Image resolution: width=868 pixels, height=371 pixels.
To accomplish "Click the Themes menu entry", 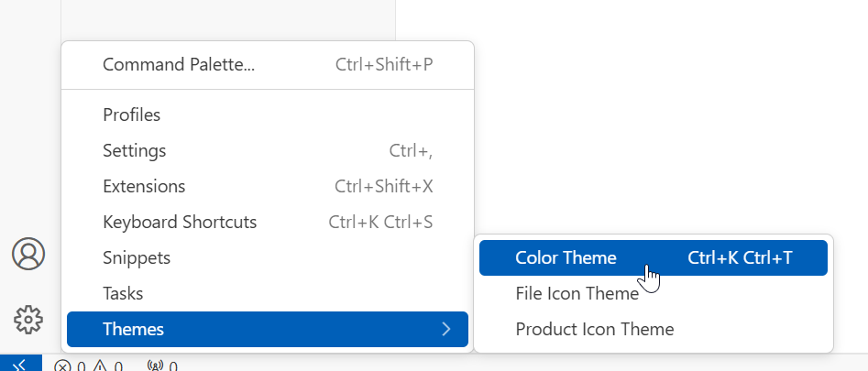I will [x=134, y=329].
